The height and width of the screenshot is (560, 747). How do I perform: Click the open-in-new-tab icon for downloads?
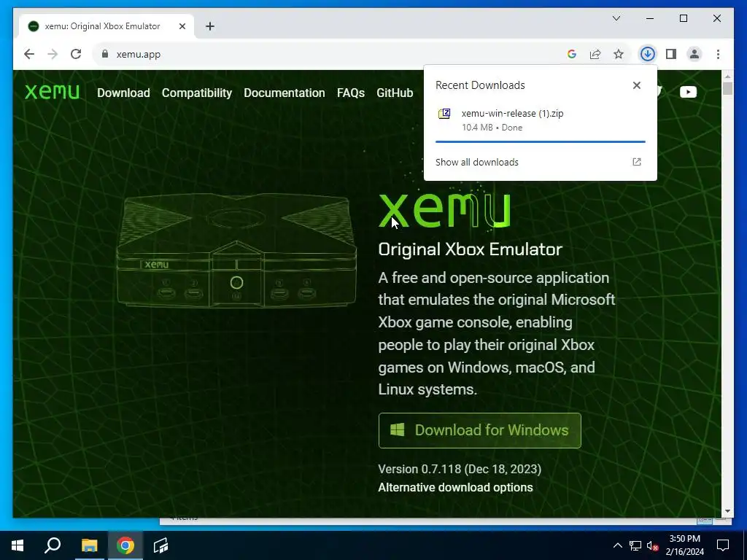point(636,162)
